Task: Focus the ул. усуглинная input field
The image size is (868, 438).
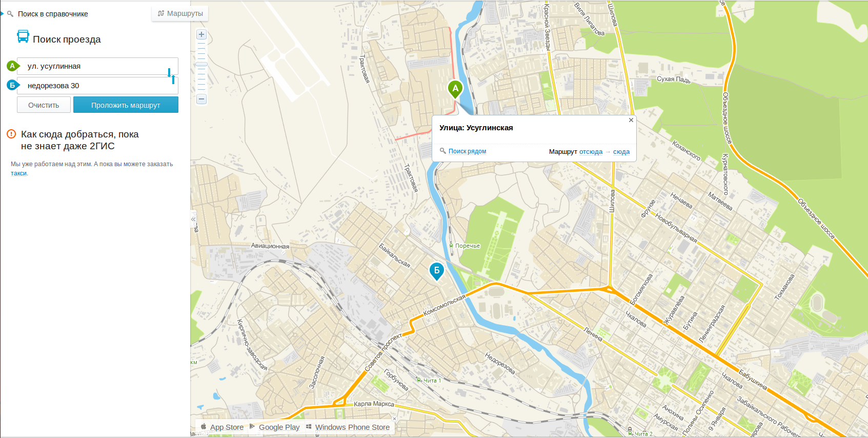Action: pyautogui.click(x=97, y=66)
